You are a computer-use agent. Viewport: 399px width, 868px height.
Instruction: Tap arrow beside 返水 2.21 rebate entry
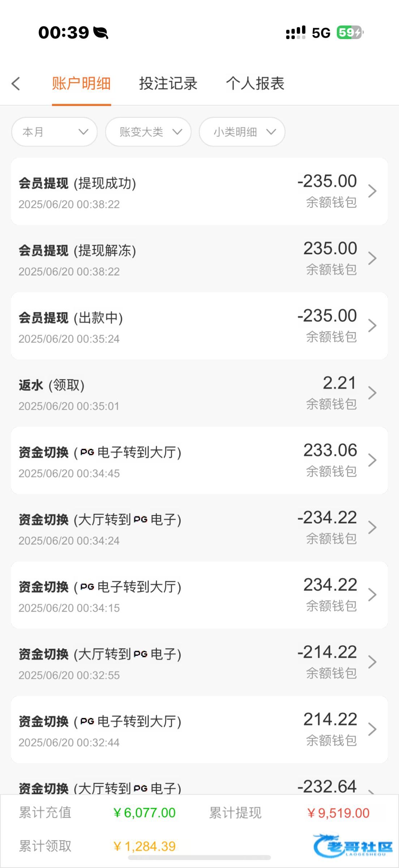click(x=372, y=393)
